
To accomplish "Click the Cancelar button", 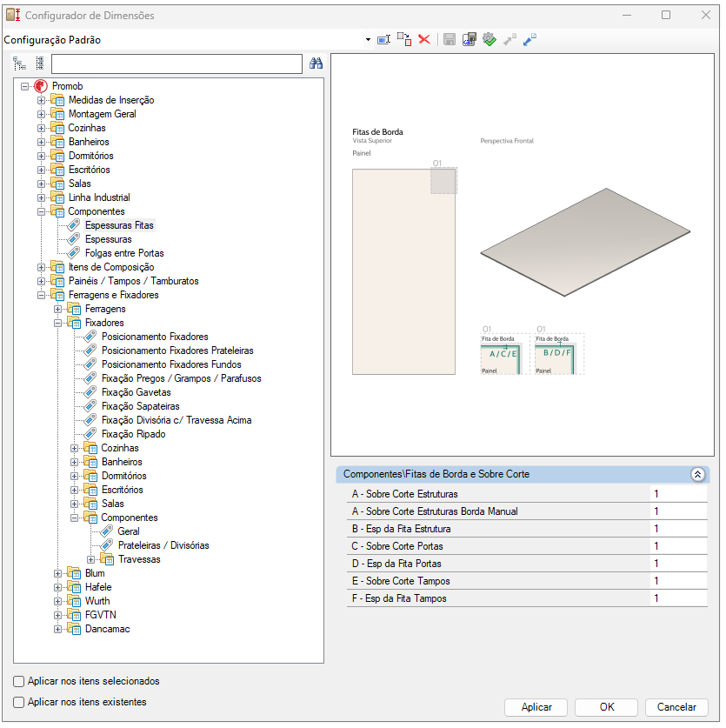I will pyautogui.click(x=676, y=708).
